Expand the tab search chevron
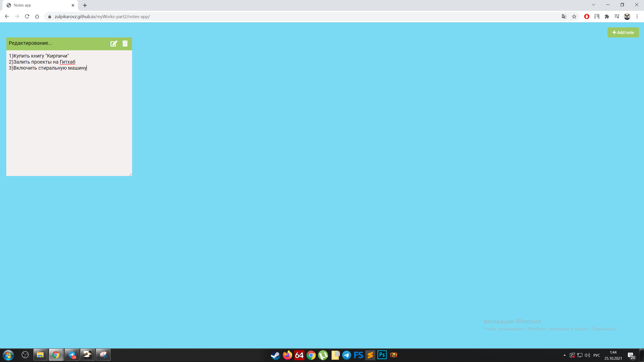The width and height of the screenshot is (644, 362). coord(593,5)
